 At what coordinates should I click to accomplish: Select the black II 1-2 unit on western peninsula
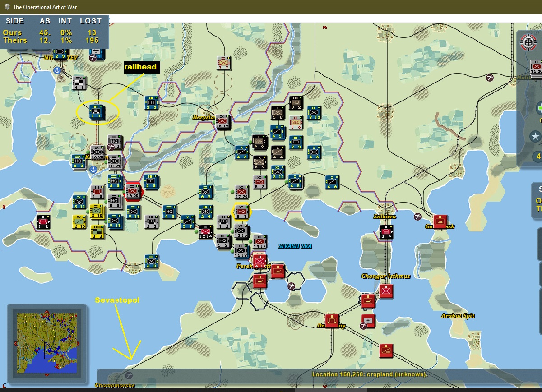pyautogui.click(x=43, y=221)
